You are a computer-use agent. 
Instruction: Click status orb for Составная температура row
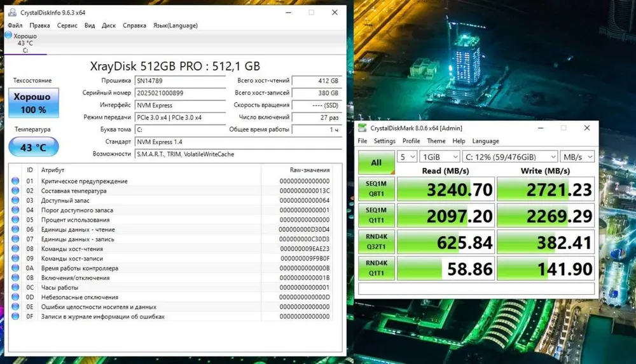point(15,191)
